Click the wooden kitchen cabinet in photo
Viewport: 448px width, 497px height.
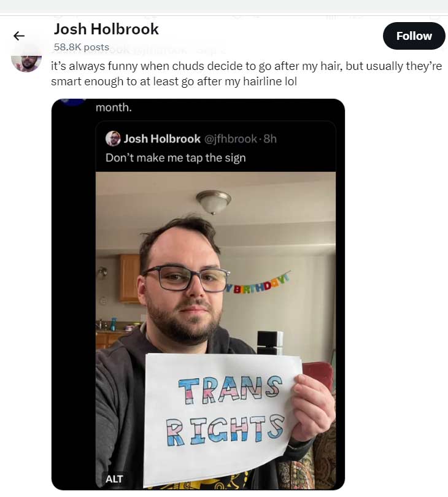(130, 279)
